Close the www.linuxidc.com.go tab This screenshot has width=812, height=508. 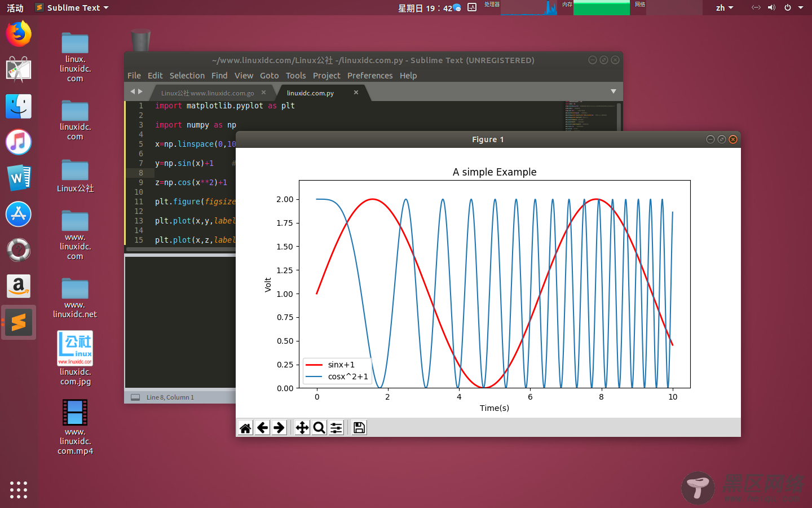pyautogui.click(x=263, y=92)
